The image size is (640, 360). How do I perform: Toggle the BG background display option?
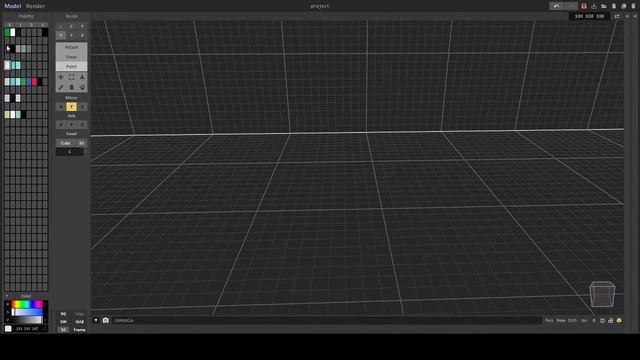click(x=63, y=314)
